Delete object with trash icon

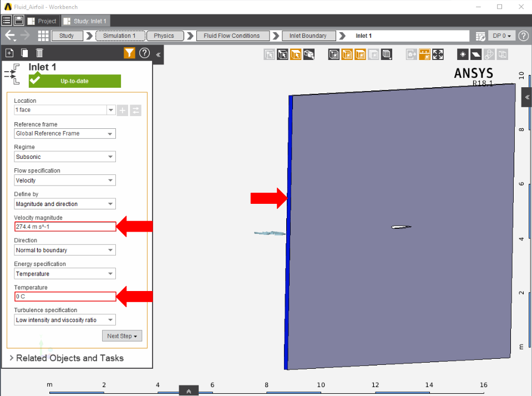point(39,53)
